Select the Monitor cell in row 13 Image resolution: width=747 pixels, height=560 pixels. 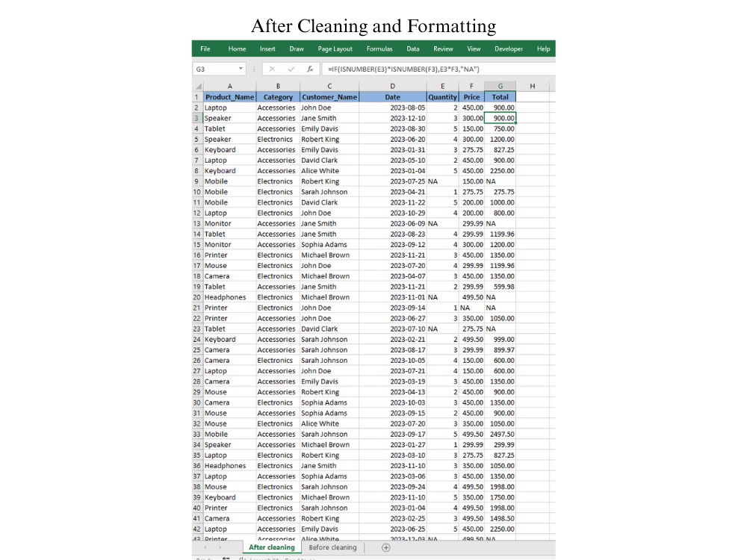pos(229,223)
